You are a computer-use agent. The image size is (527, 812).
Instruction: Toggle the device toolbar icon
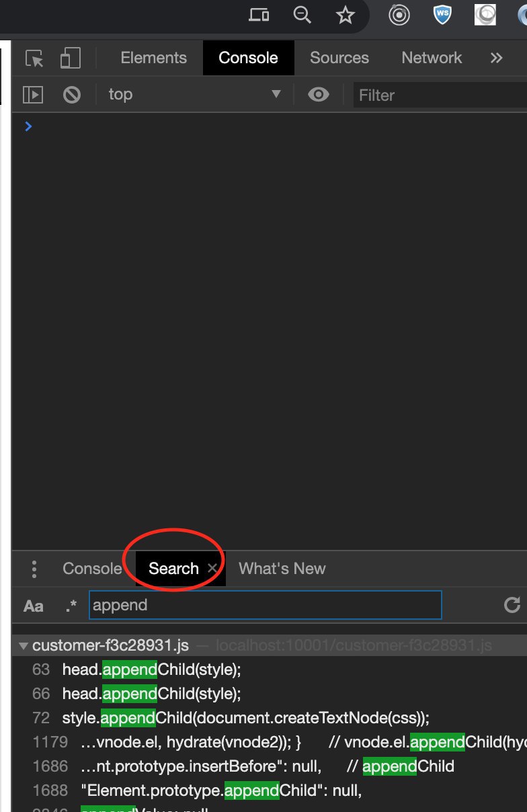(70, 58)
